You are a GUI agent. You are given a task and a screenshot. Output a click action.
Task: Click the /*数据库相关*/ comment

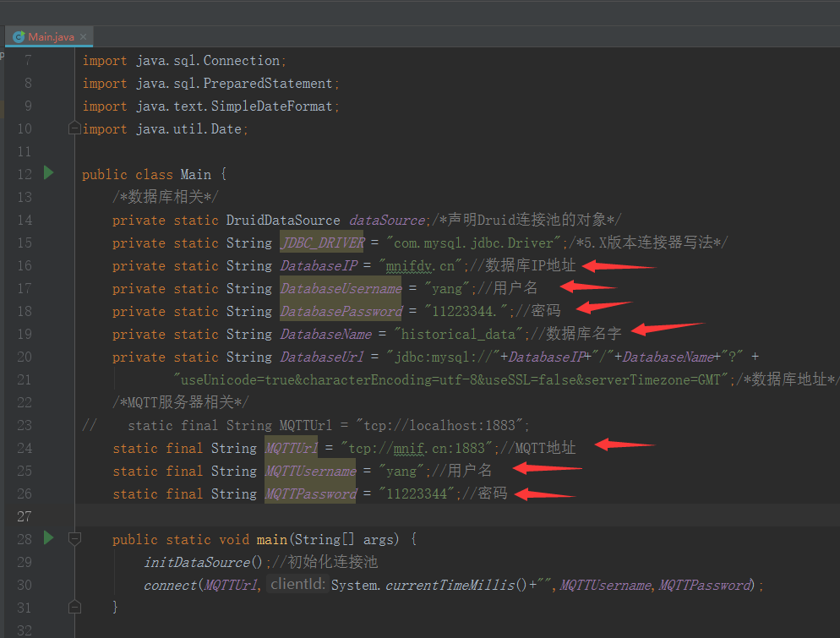pos(165,197)
